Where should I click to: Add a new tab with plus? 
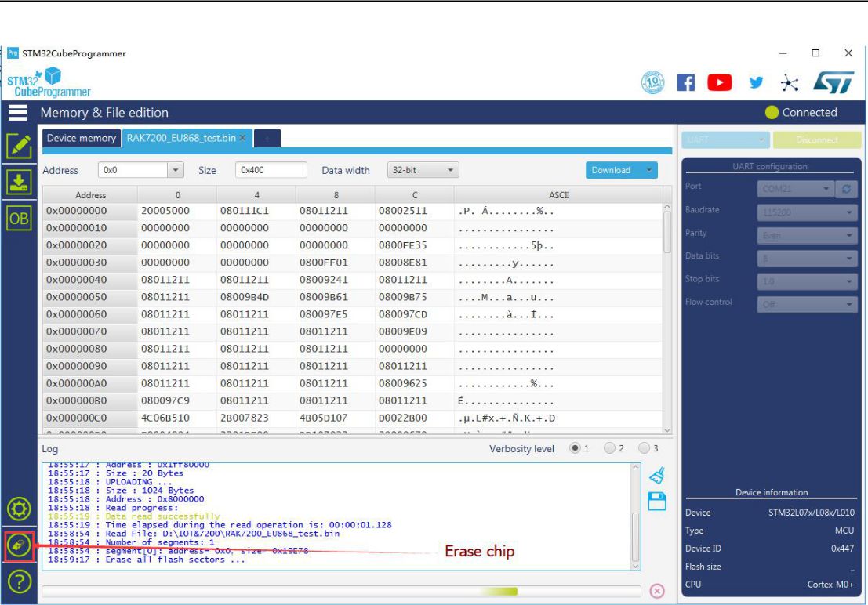tap(267, 139)
